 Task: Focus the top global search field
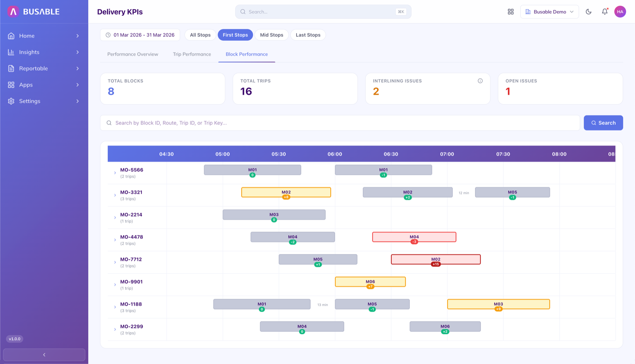coord(323,12)
